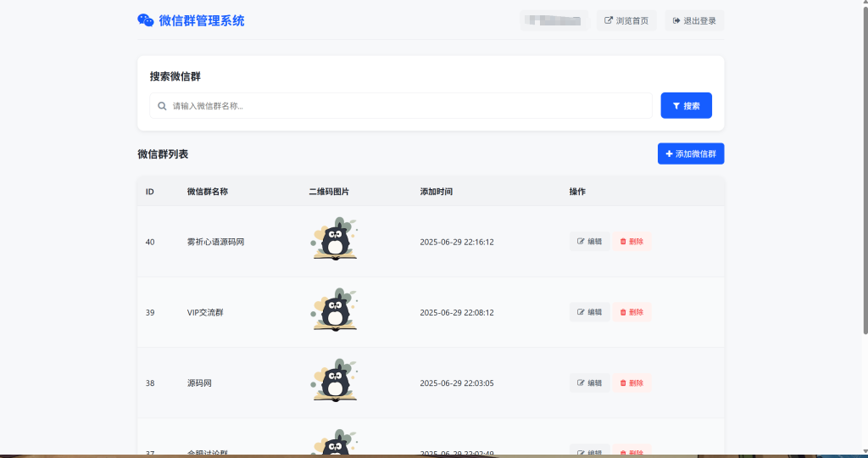Click timestamp 2025-06-29 22:16:12
Image resolution: width=868 pixels, height=458 pixels.
457,242
